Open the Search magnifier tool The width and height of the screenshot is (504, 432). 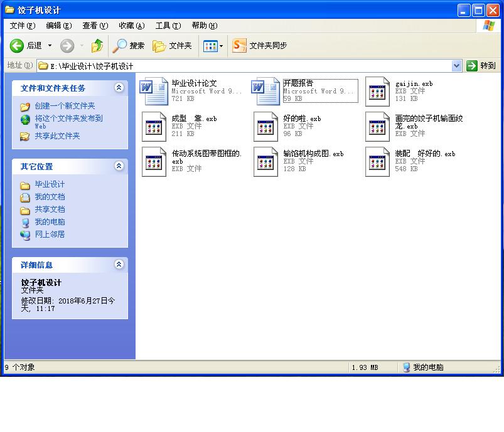[x=120, y=46]
